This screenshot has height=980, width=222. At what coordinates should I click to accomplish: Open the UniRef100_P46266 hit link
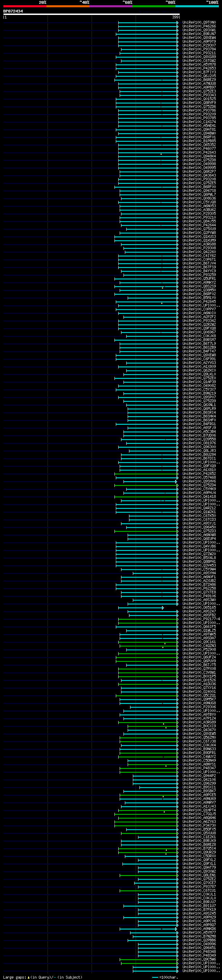199,26
